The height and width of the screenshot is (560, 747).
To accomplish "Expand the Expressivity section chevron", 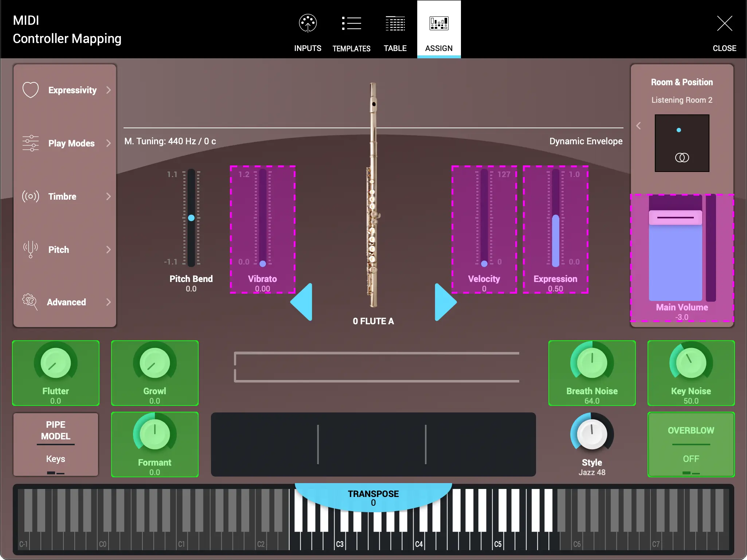I will pyautogui.click(x=109, y=90).
